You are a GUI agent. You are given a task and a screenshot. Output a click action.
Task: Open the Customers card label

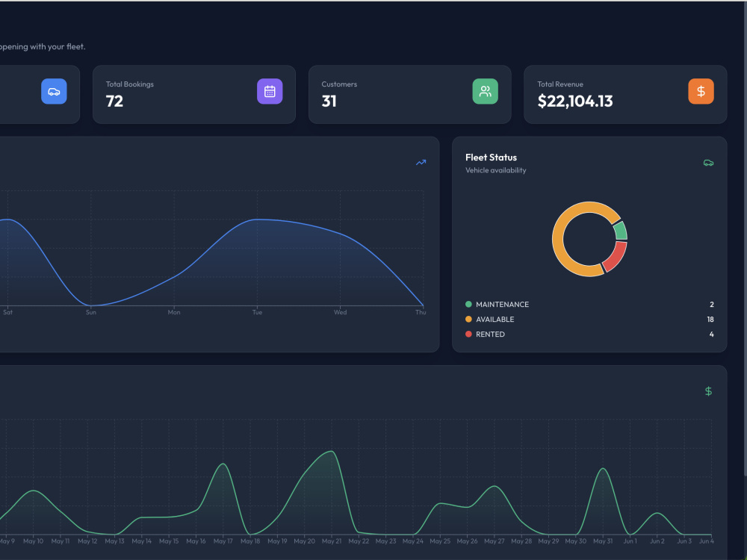pyautogui.click(x=339, y=84)
